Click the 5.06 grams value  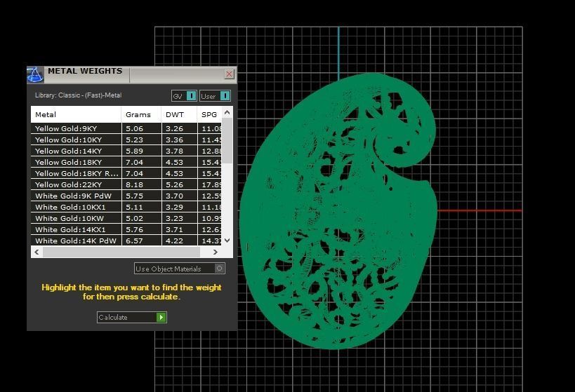click(x=134, y=128)
